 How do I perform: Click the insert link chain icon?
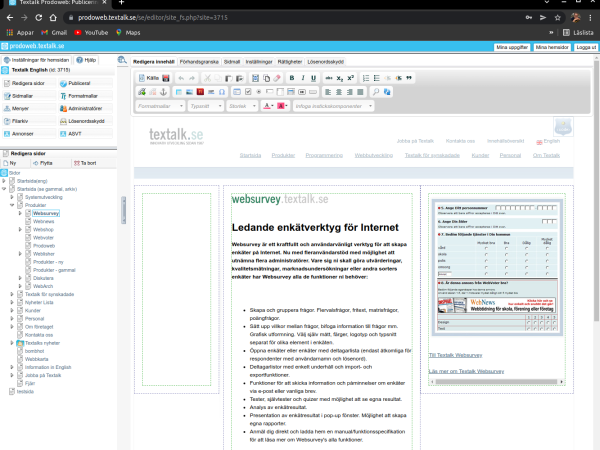142,92
